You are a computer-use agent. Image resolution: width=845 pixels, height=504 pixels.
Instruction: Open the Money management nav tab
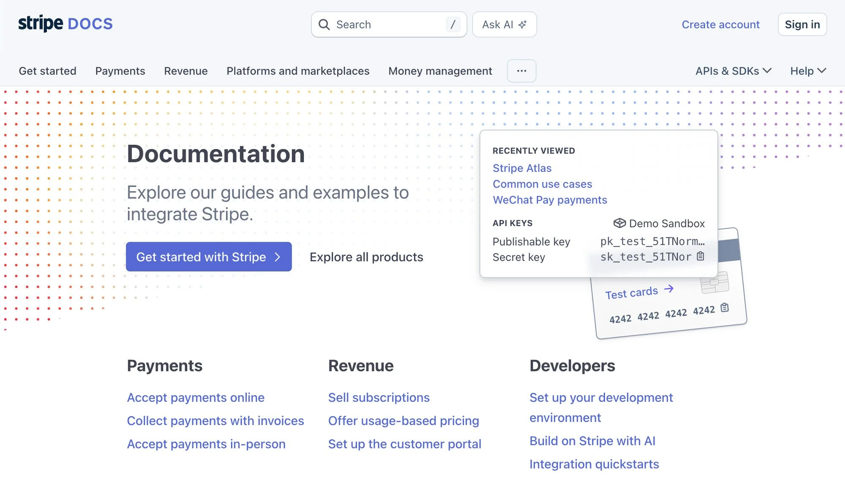440,71
